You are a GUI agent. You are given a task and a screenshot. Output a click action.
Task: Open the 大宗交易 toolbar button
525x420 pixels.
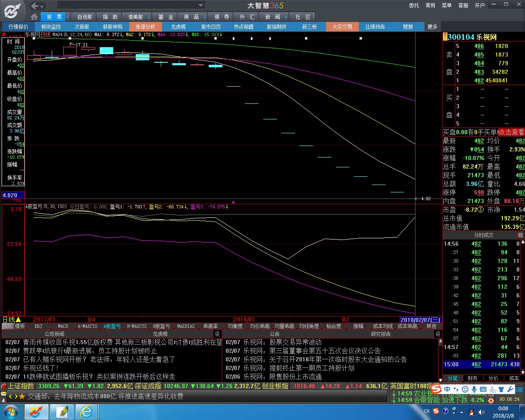pos(342,27)
